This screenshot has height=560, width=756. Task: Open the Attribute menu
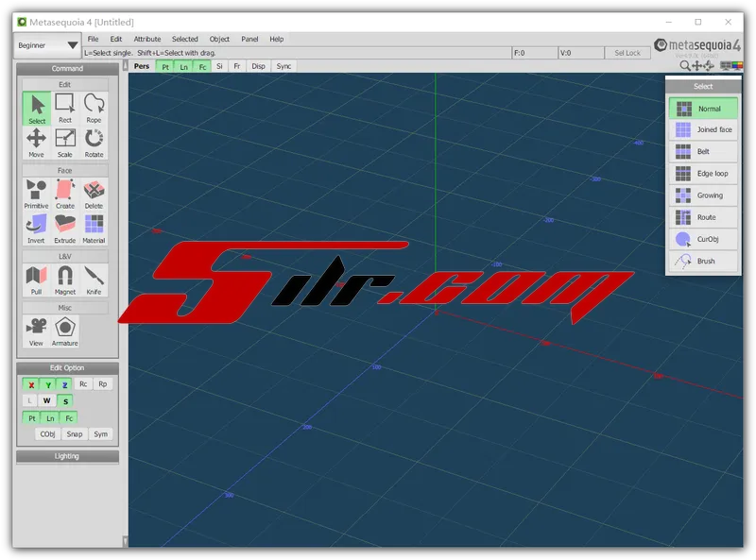(147, 39)
